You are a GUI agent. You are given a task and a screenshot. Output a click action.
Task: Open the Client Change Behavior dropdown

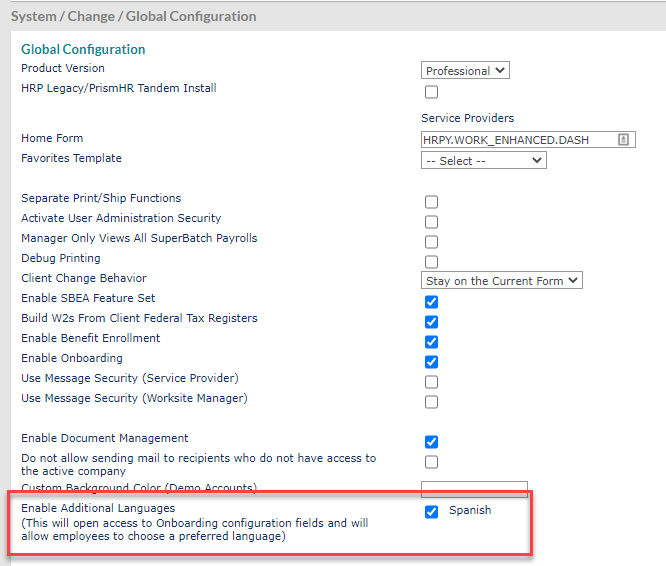point(502,281)
